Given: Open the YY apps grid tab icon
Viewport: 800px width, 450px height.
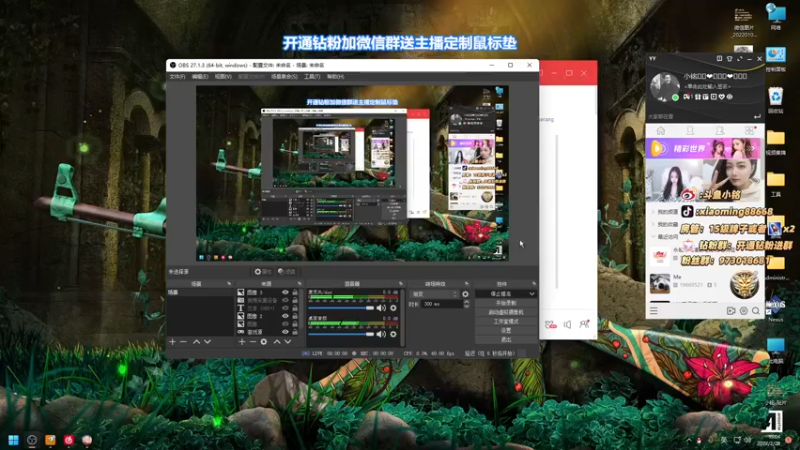Looking at the screenshot, I should (x=749, y=131).
